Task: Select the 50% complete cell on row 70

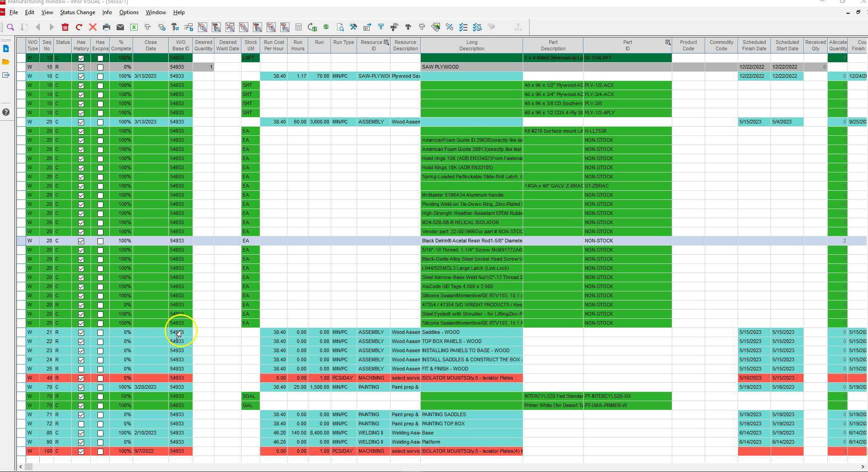Action: [122, 396]
